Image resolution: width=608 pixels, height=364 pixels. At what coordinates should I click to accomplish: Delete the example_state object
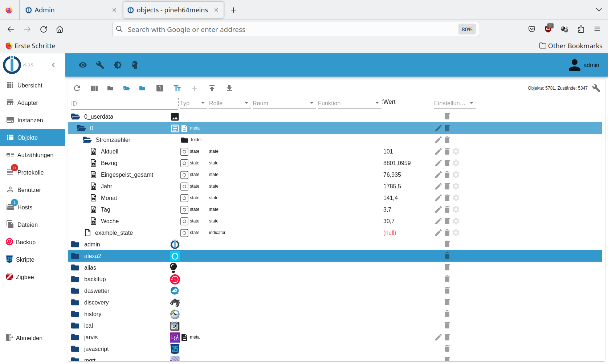[x=447, y=233]
